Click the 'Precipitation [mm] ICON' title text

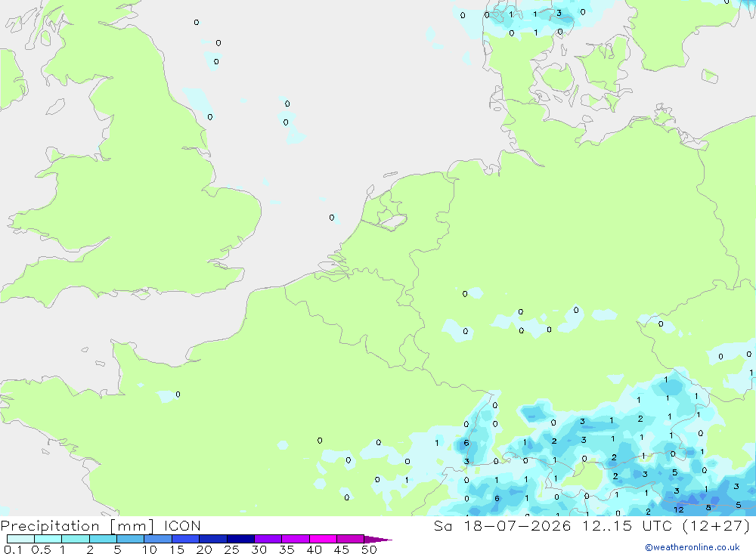101,525
